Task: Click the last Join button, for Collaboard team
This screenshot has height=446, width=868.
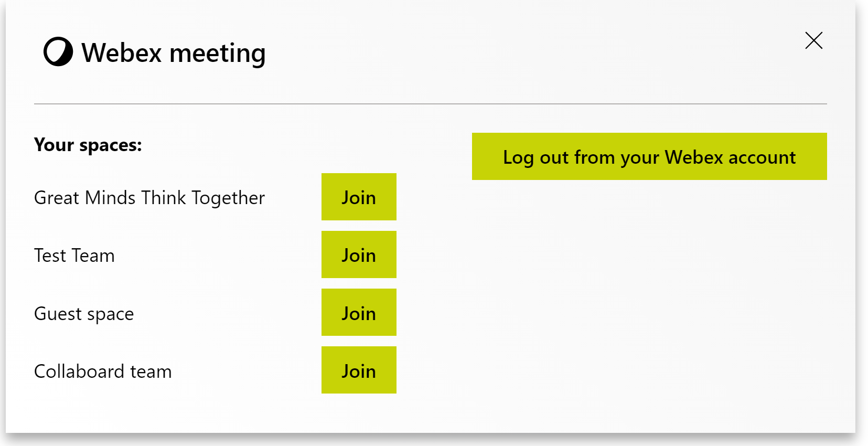Action: 359,370
